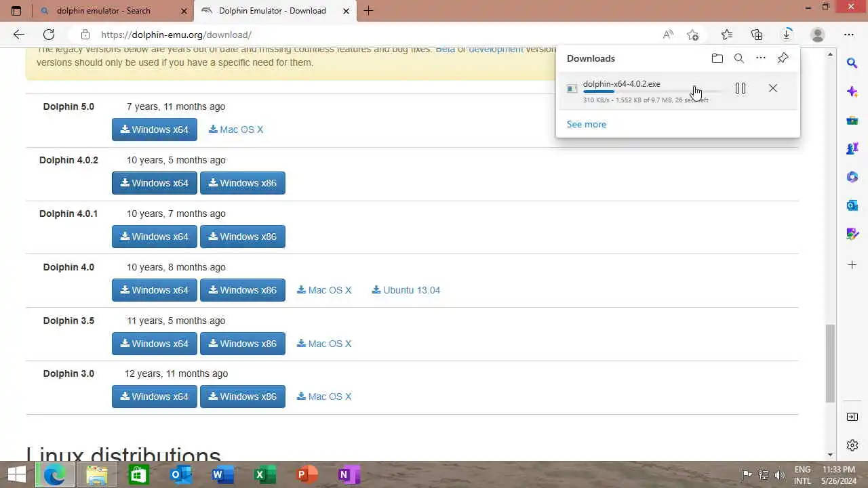The width and height of the screenshot is (868, 488).
Task: Download Dolphin 4.0.1 Windows x64
Action: [155, 237]
